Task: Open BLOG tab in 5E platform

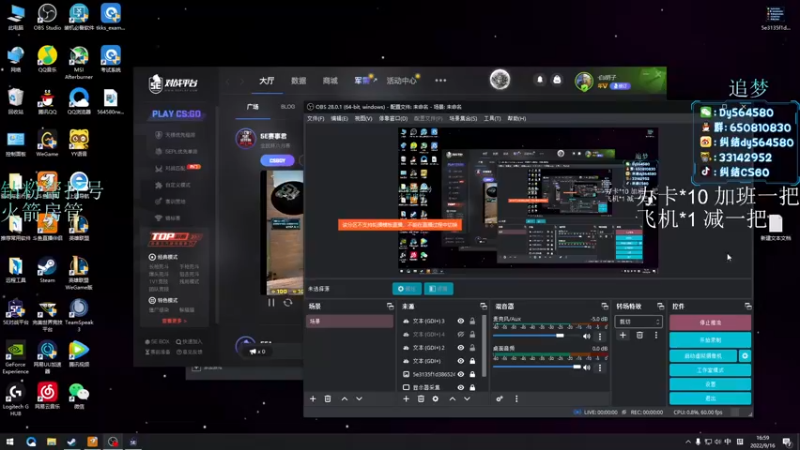Action: point(288,107)
